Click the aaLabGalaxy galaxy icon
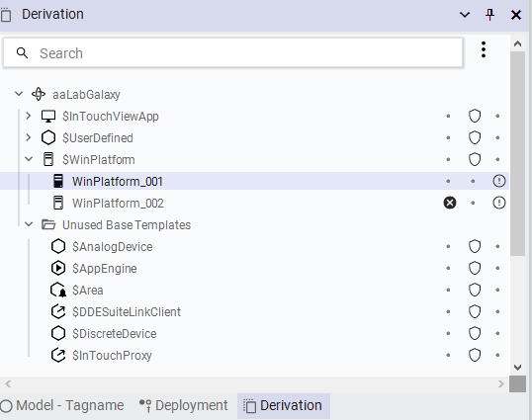532x420 pixels. coord(39,94)
